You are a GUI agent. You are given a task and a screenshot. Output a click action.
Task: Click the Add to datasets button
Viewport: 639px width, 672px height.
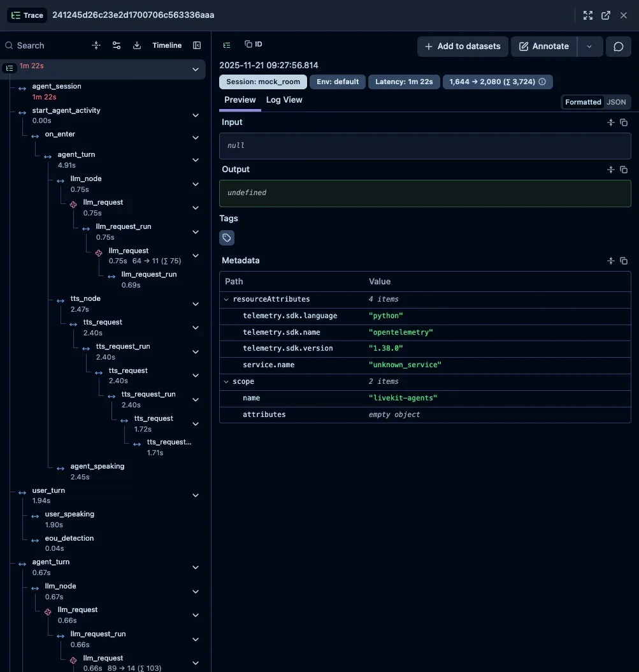click(463, 47)
